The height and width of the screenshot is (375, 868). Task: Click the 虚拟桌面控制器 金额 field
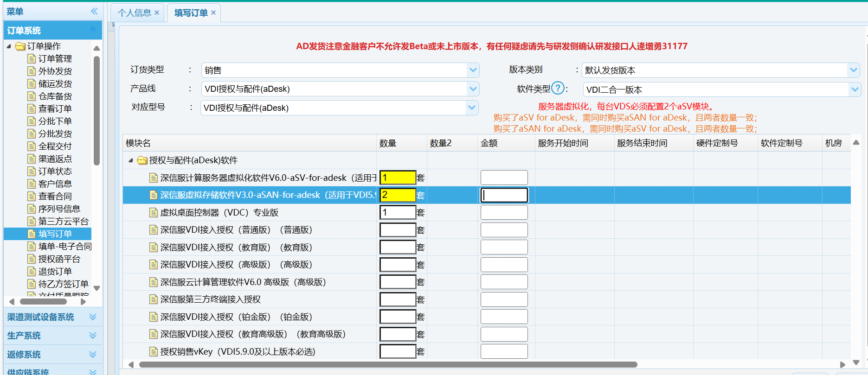[x=504, y=212]
